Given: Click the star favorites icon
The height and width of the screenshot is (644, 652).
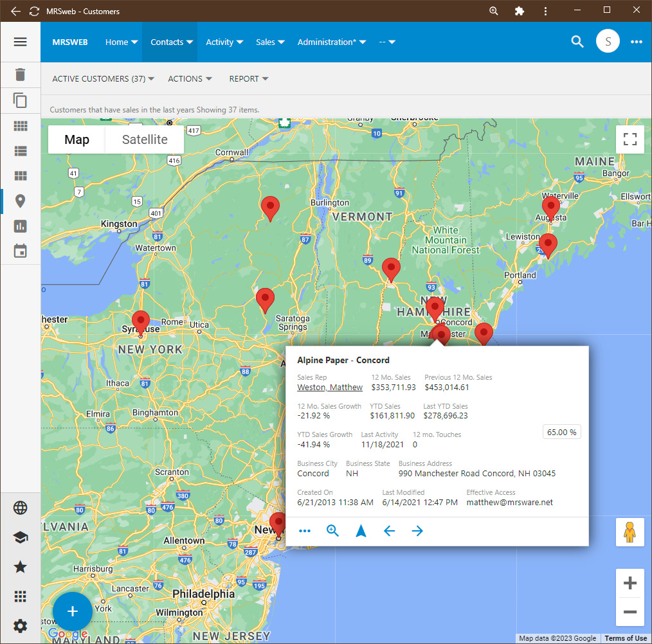Looking at the screenshot, I should tap(20, 567).
